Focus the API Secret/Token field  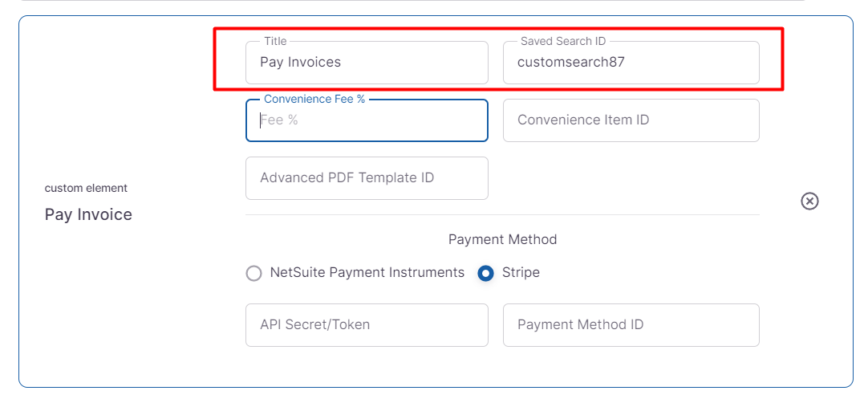coord(367,325)
